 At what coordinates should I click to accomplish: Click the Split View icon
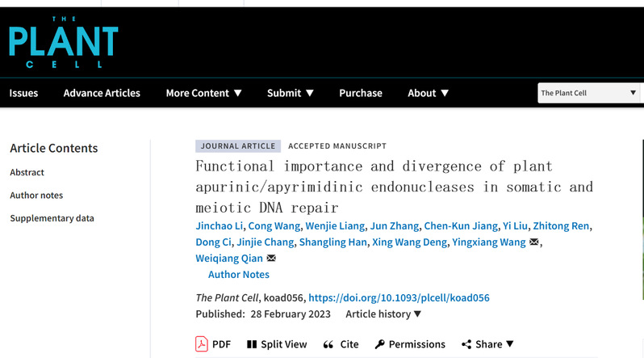[252, 344]
